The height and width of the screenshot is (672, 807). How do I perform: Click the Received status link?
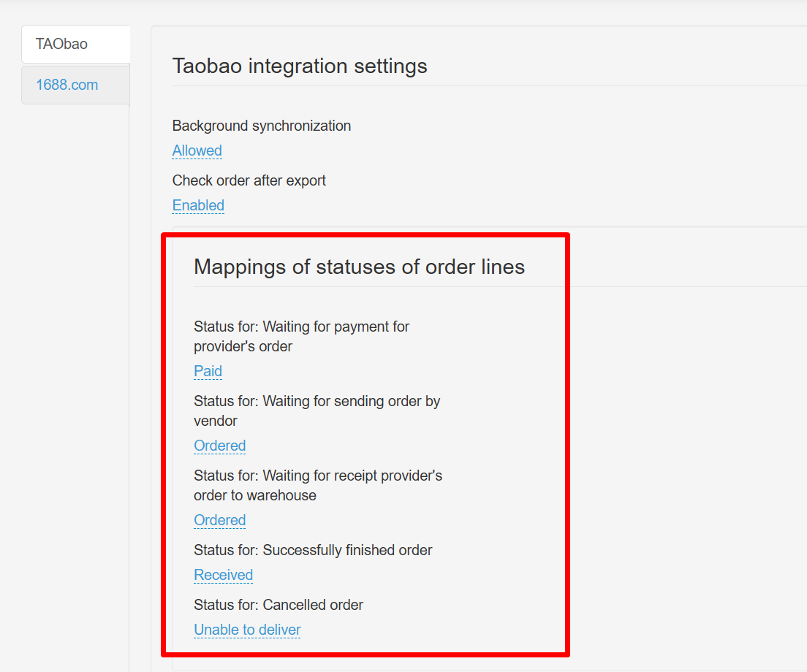(223, 575)
